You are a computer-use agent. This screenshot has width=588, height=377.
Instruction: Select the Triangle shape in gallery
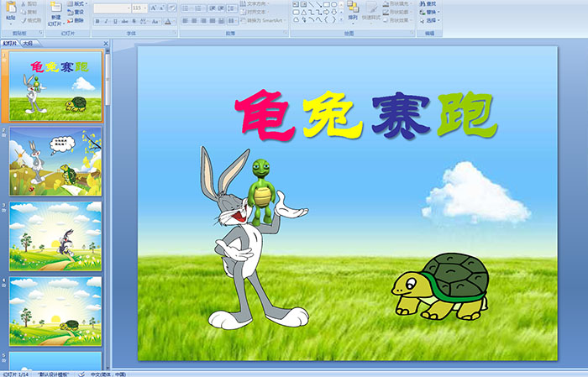[304, 13]
